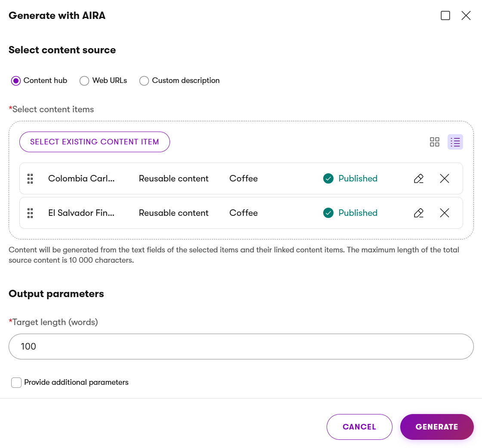Viewport: 482px width, 448px height.
Task: Grab drag handle of Colombia Carl... row
Action: tap(30, 178)
